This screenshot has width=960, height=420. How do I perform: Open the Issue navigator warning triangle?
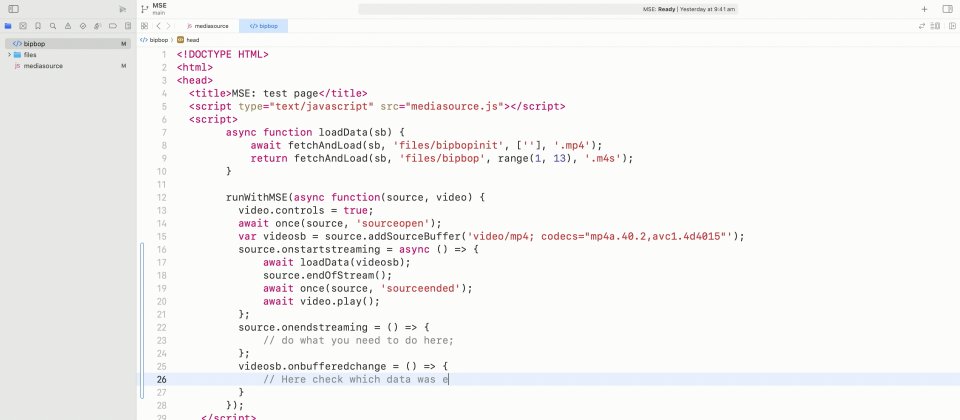click(x=68, y=26)
